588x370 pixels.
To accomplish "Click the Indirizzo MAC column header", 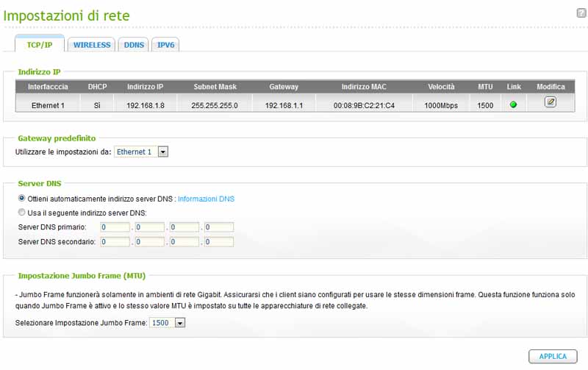I will 364,87.
